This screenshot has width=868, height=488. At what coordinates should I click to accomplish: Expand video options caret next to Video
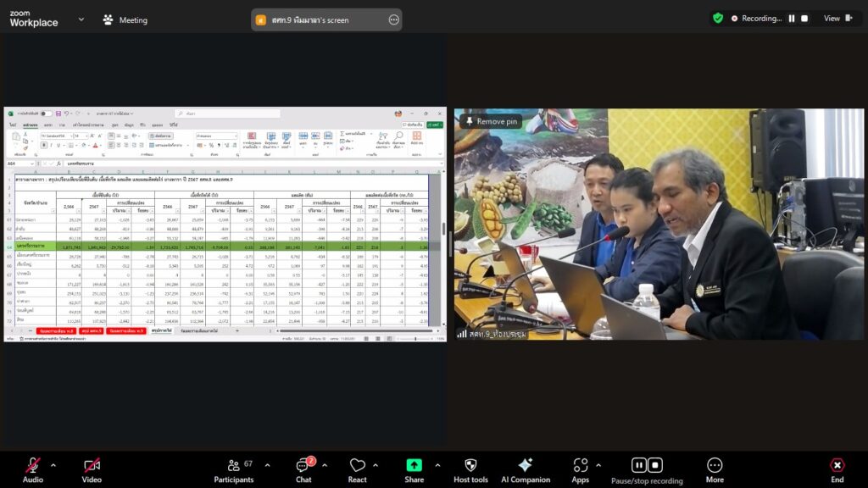[113, 465]
